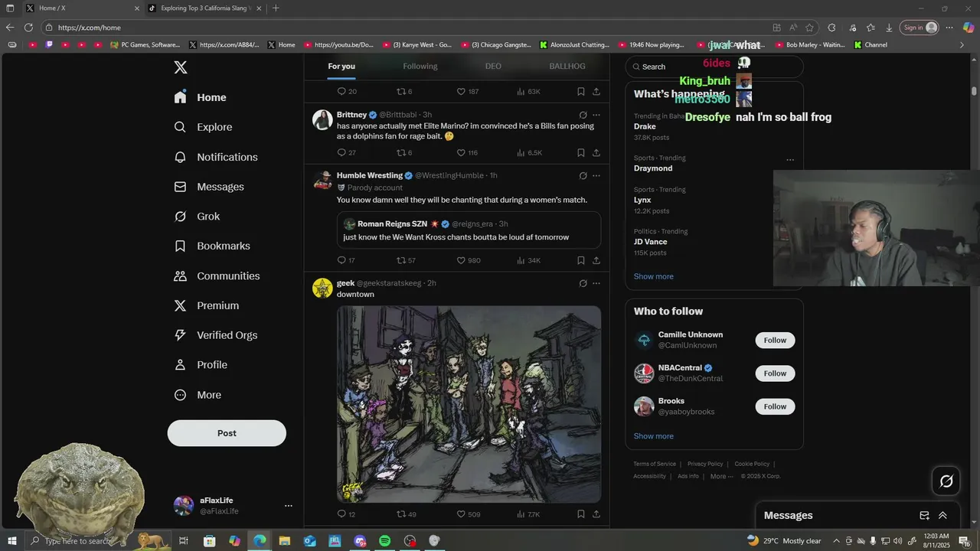Switch to the Following tab
The height and width of the screenshot is (551, 980).
click(420, 67)
